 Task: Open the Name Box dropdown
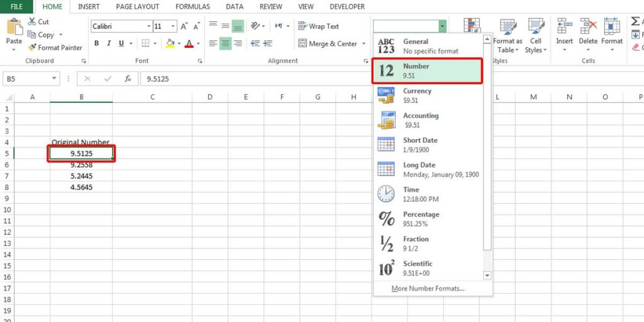tap(54, 79)
